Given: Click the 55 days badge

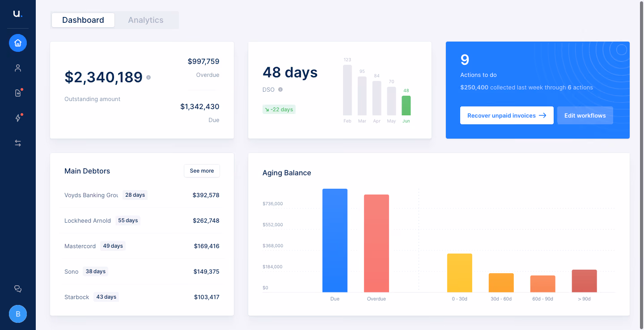Looking at the screenshot, I should click(128, 220).
